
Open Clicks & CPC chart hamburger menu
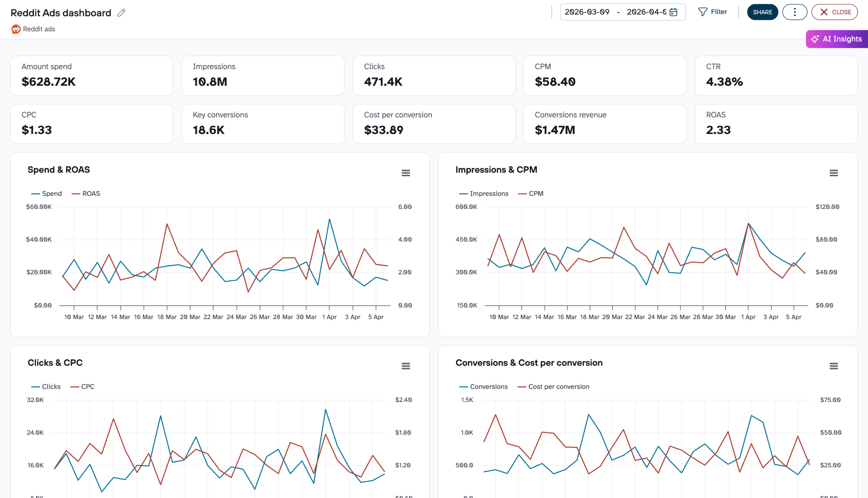406,366
